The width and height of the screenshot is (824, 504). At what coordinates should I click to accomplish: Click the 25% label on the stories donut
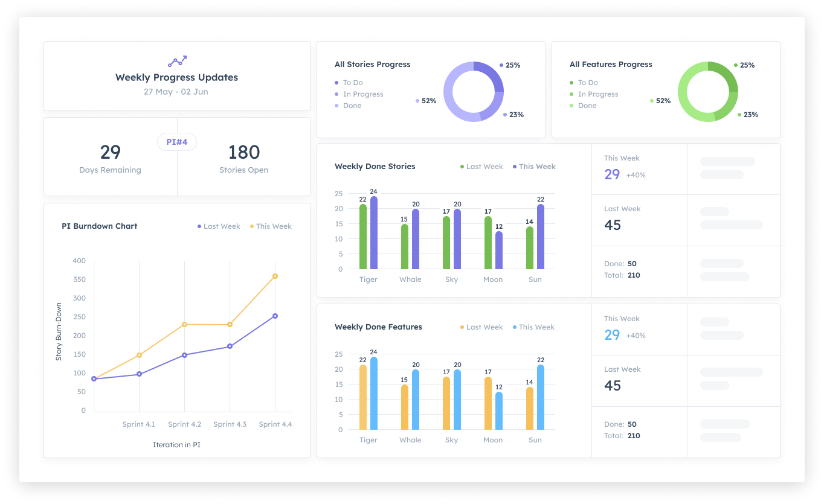510,65
